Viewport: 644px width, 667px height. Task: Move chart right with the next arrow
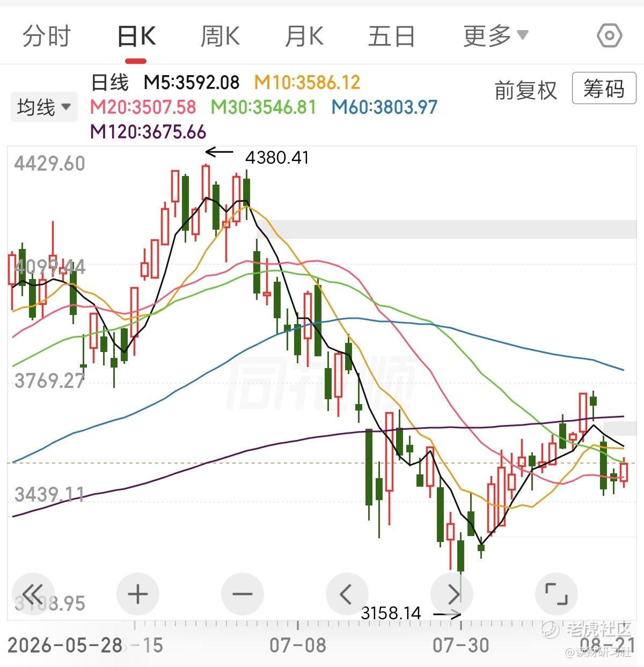pyautogui.click(x=452, y=594)
